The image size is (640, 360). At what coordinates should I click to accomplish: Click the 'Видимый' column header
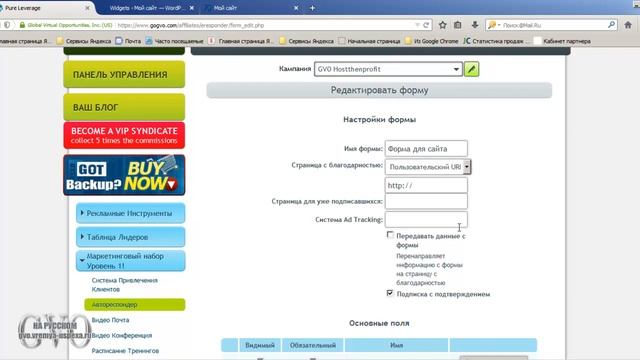pos(260,345)
